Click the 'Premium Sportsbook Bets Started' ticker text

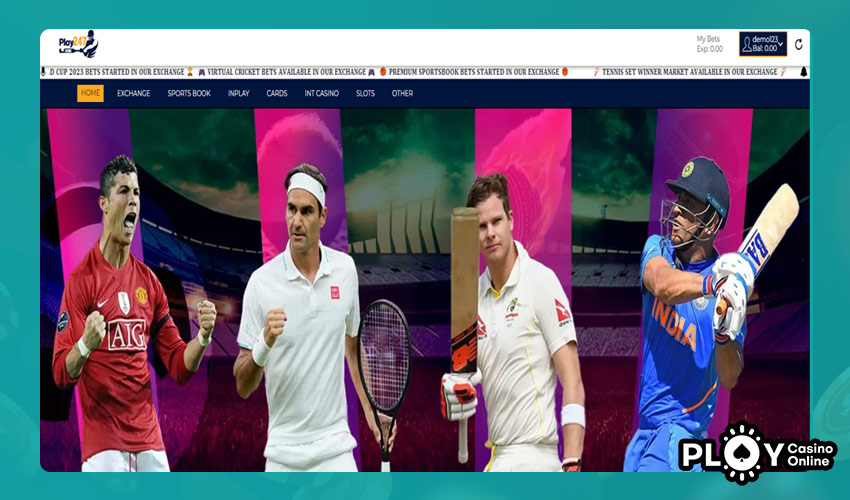(473, 72)
